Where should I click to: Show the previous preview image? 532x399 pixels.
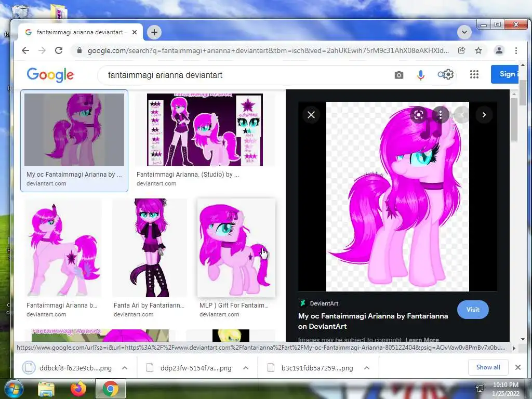pos(461,115)
